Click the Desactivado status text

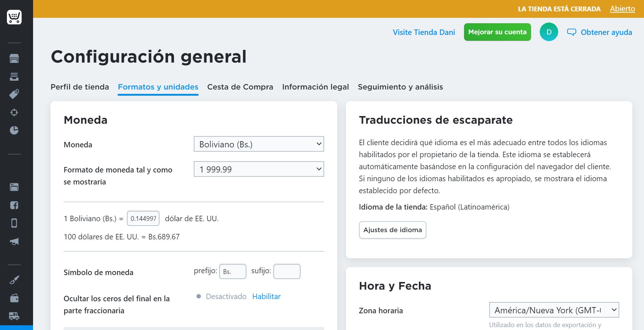pyautogui.click(x=226, y=297)
